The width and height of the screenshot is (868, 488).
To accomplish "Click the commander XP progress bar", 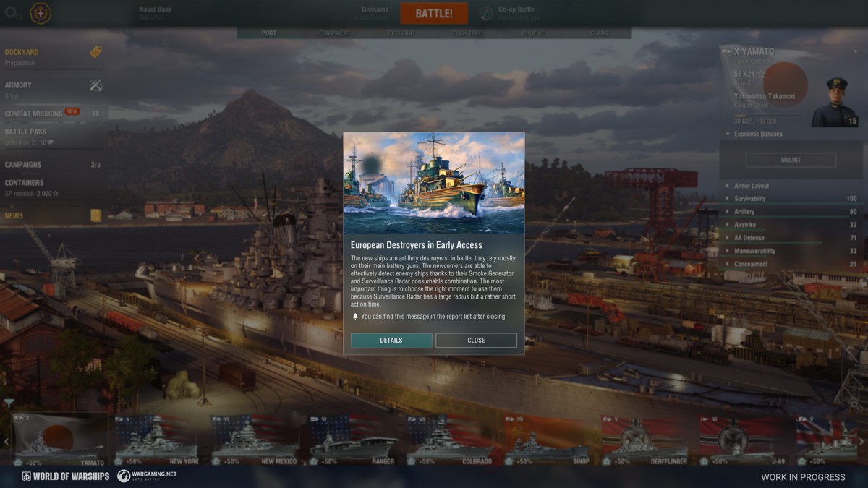I will (x=767, y=115).
